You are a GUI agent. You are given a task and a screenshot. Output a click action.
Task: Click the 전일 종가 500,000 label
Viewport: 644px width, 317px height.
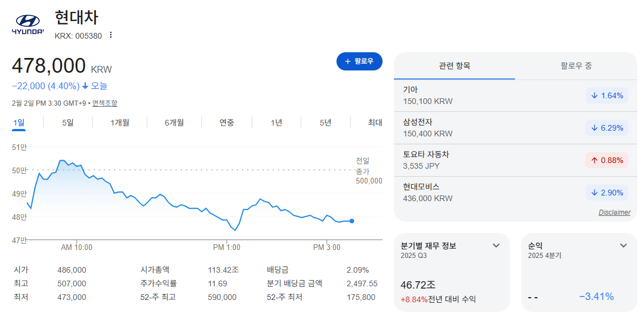pos(369,171)
